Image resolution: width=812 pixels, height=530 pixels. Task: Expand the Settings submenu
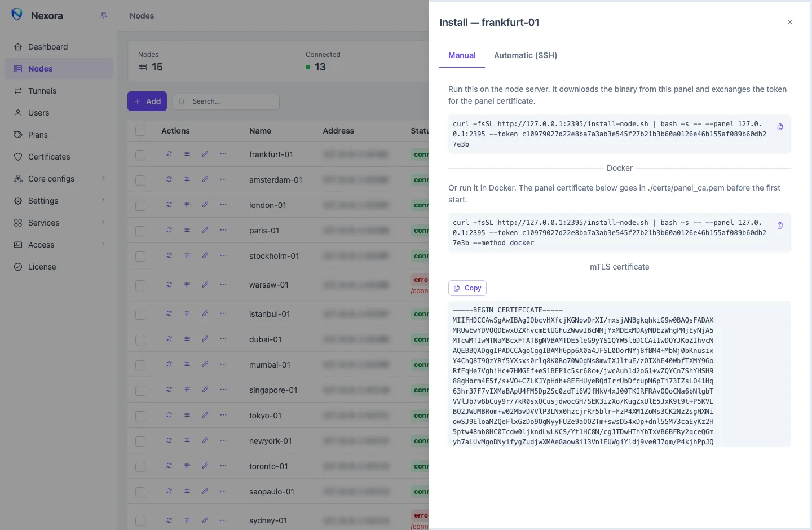click(x=59, y=201)
